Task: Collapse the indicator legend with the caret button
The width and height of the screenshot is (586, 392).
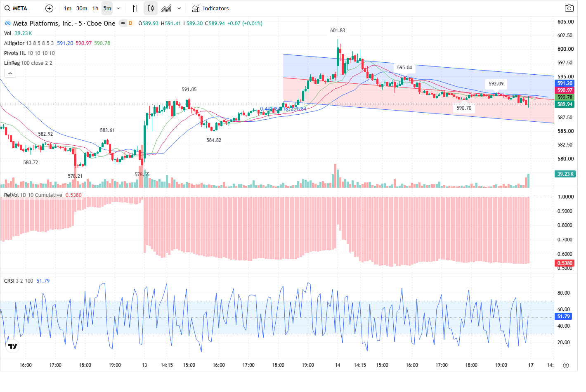Action: tap(10, 73)
